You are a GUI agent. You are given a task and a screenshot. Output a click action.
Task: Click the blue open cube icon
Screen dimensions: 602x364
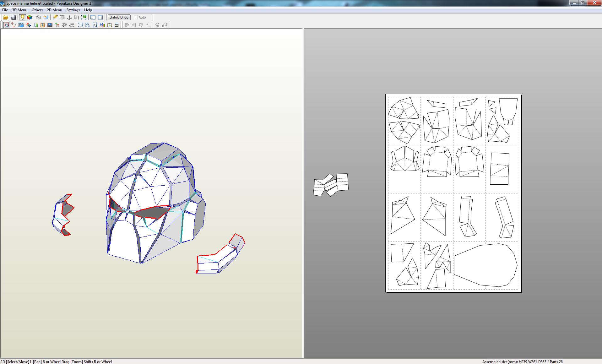click(x=46, y=17)
